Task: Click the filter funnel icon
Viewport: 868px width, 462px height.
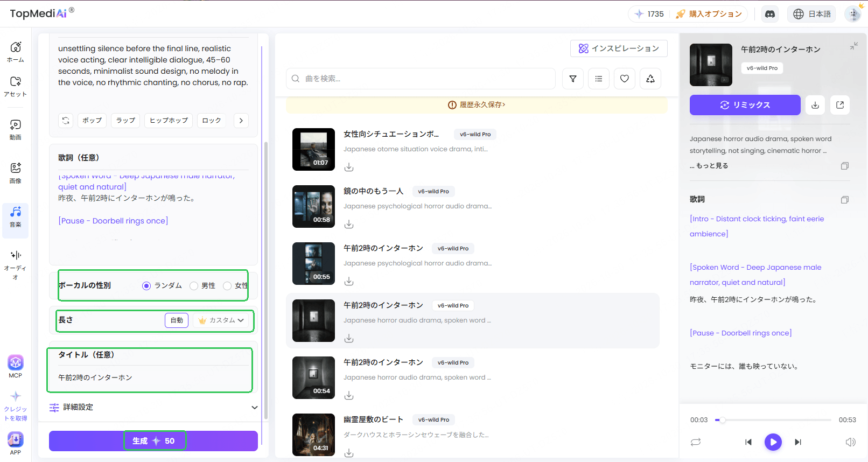Action: 573,79
